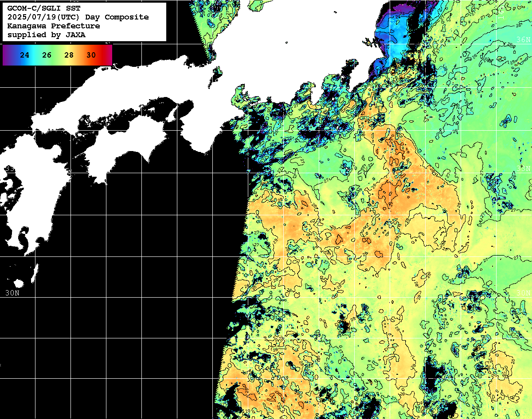Screen dimensions: 532x419
Task: Click the '30N' label at the right map edge
Action: click(524, 293)
